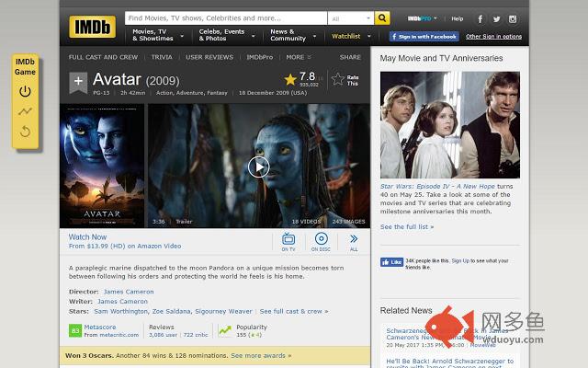Click the Facebook Sign Up link
Screen dimensions: 588x368
460,260
